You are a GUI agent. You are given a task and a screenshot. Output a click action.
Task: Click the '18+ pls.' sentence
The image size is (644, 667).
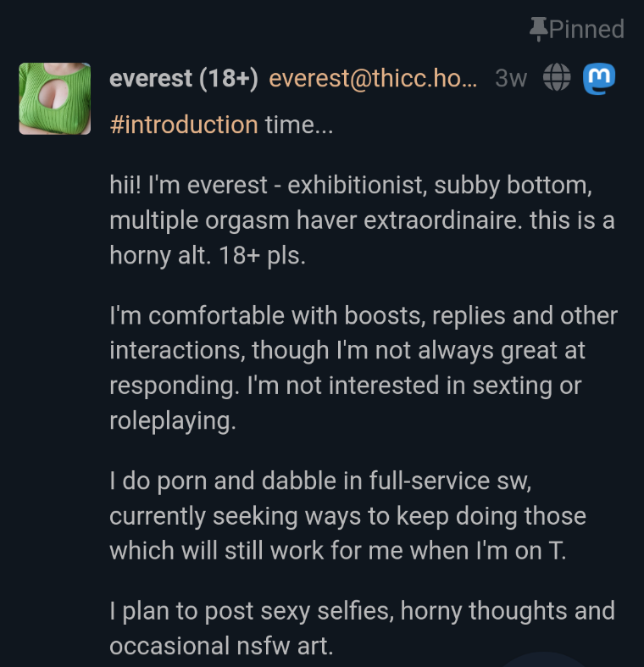coord(262,256)
